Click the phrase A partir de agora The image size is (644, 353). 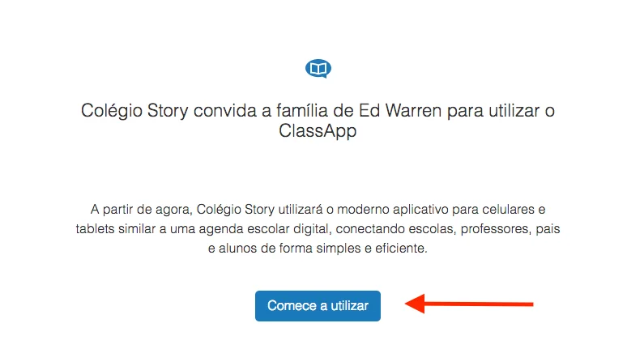pos(141,210)
